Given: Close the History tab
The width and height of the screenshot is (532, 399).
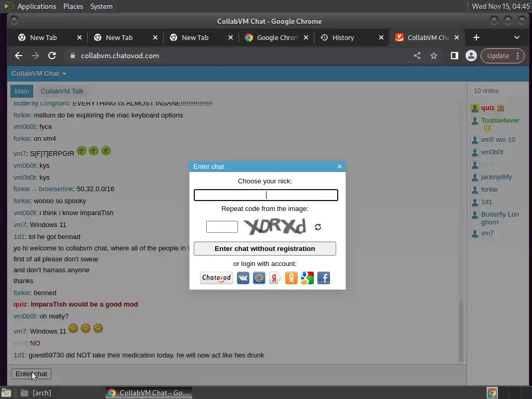Looking at the screenshot, I should 381,37.
